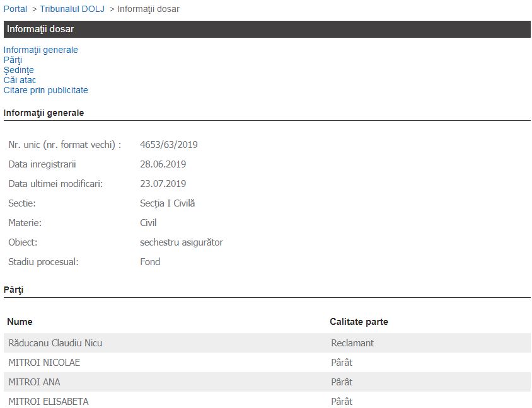Image resolution: width=532 pixels, height=408 pixels.
Task: Go to the Părți anchor link
Action: (x=13, y=60)
